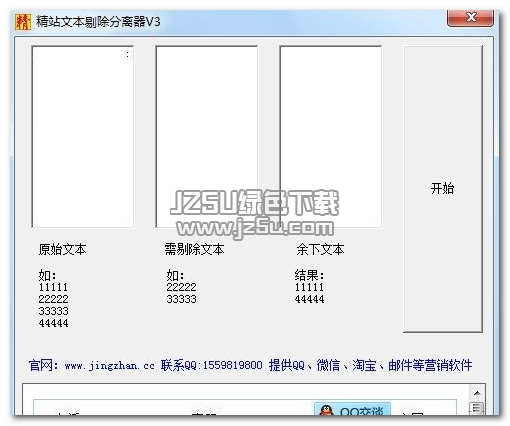The width and height of the screenshot is (510, 426).
Task: Click the 11111 line under 结果 example
Action: tap(309, 287)
